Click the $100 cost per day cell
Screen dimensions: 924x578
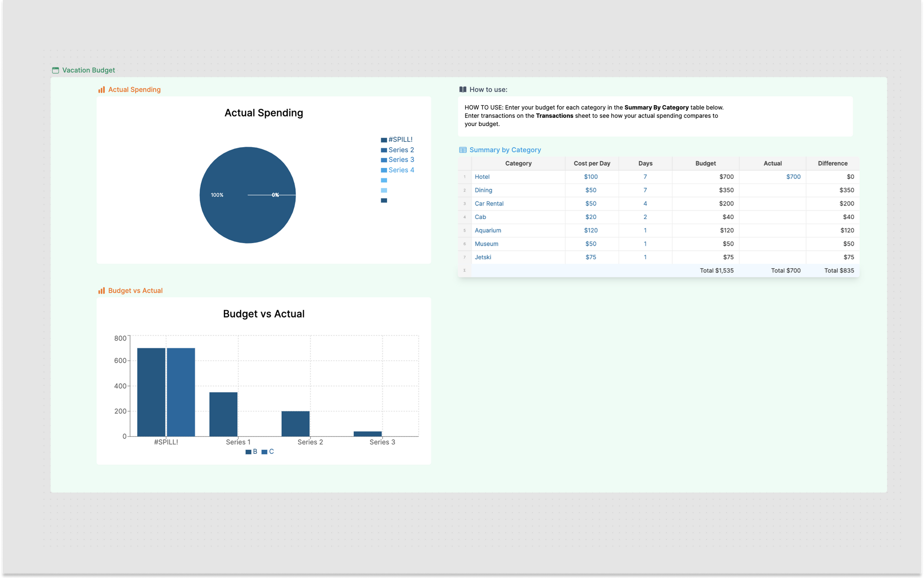pos(591,177)
